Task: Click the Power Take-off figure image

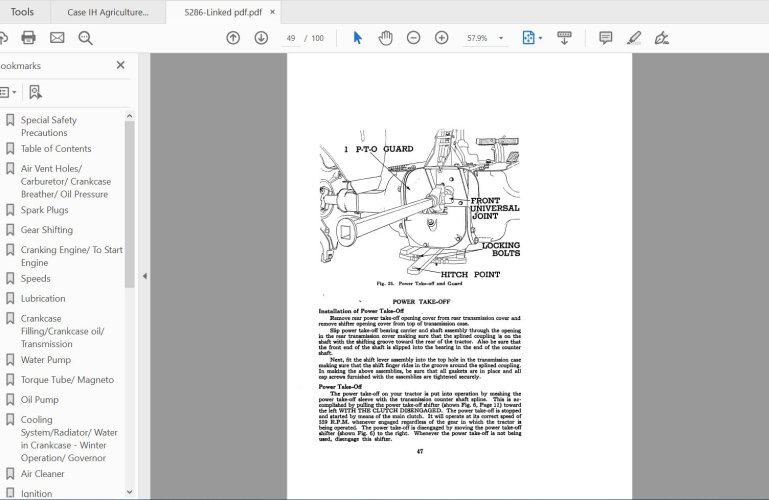Action: click(x=419, y=202)
